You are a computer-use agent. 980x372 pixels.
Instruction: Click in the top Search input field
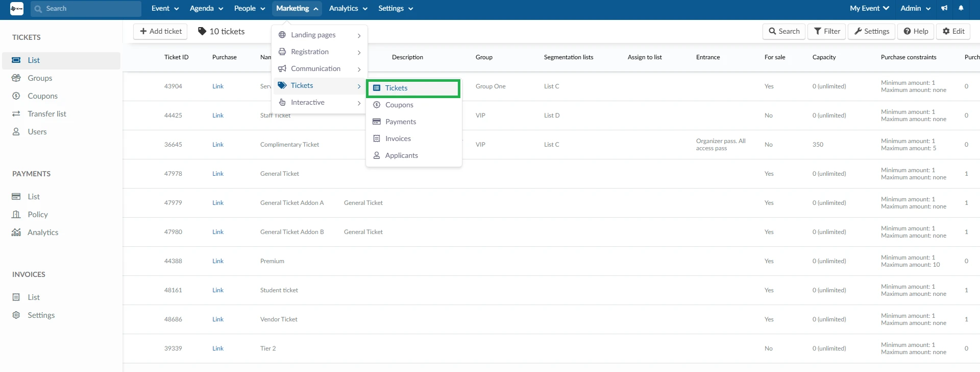point(86,9)
